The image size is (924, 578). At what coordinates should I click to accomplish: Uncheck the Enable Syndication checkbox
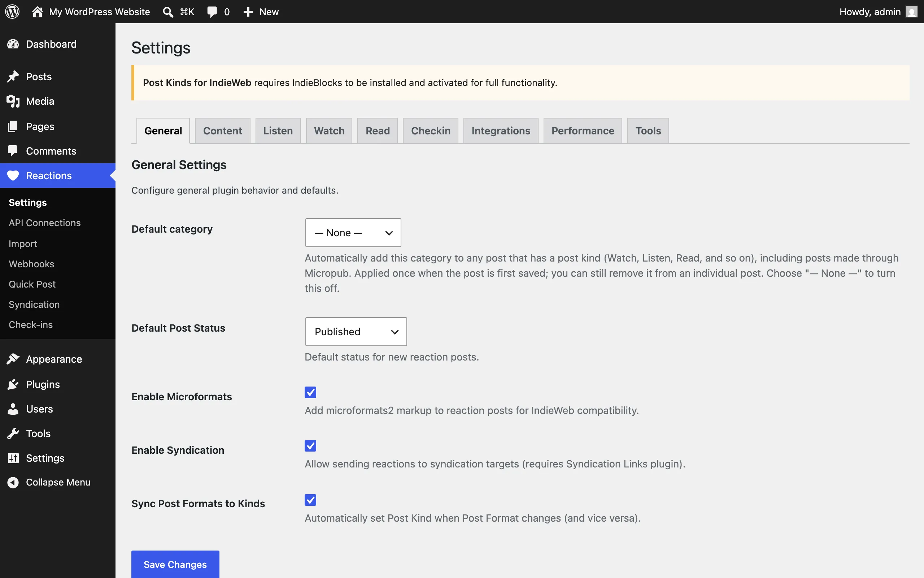point(310,446)
